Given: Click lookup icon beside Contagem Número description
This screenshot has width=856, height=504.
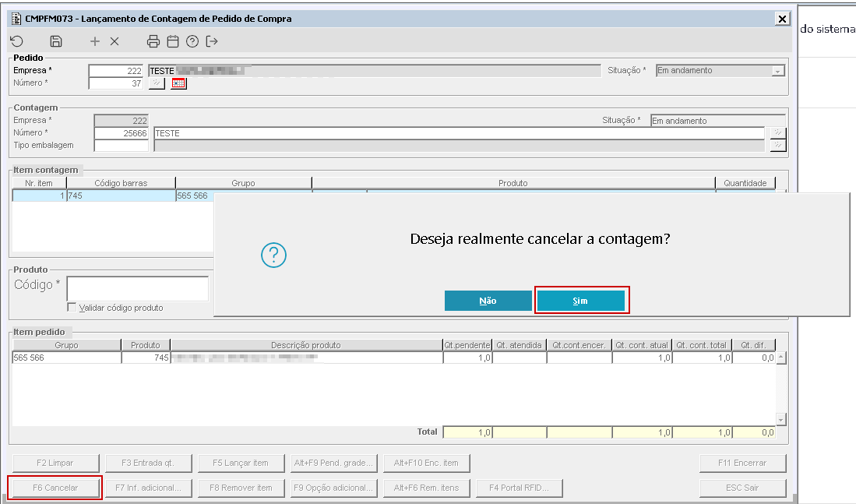Looking at the screenshot, I should pyautogui.click(x=778, y=132).
